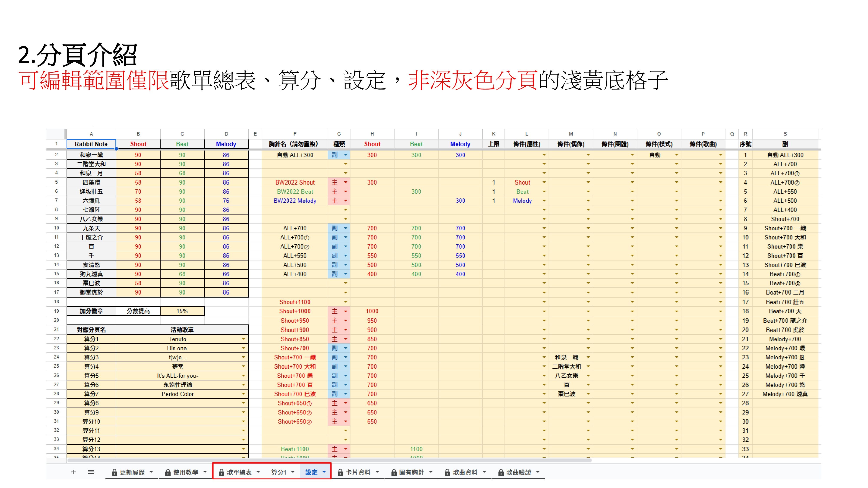Click the Shout+700 巳波 cell in column S
The width and height of the screenshot is (868, 488).
785,265
